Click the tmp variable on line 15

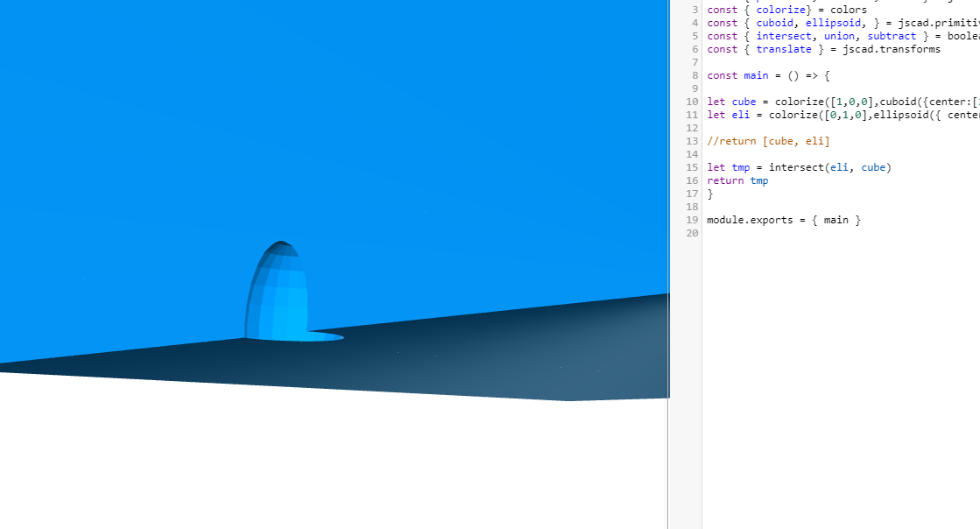741,166
